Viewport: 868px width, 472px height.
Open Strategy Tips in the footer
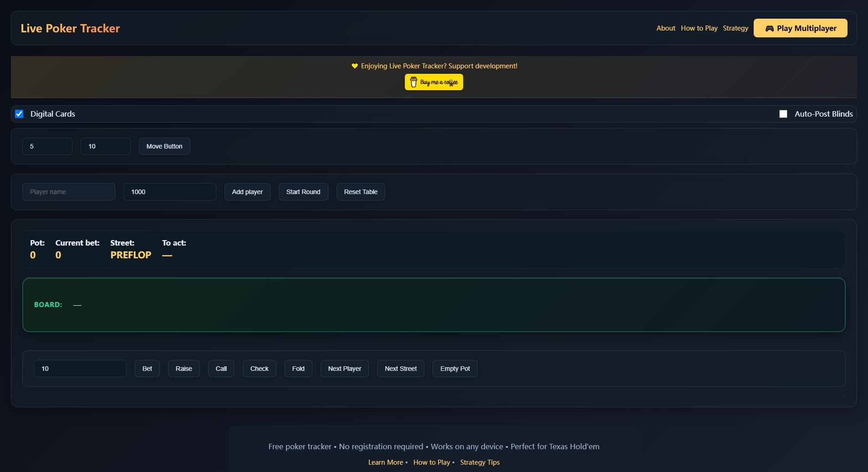point(480,462)
